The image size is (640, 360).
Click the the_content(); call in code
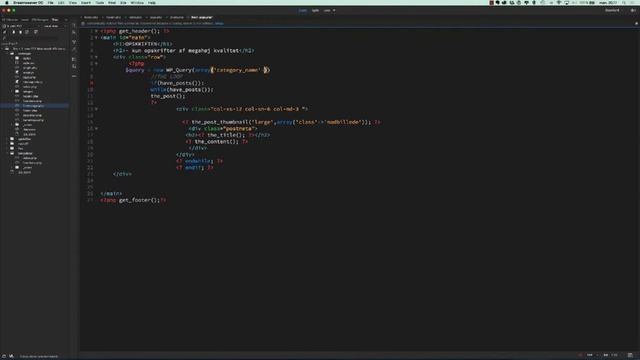217,142
